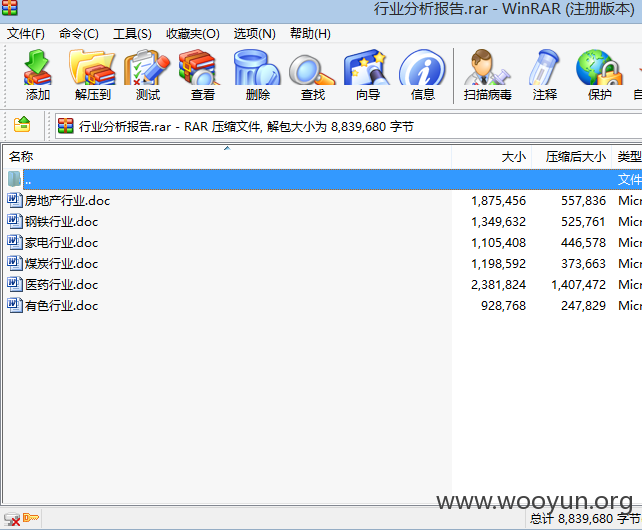Click the 查找 (Find) magnifier icon
The height and width of the screenshot is (530, 642).
(x=312, y=70)
